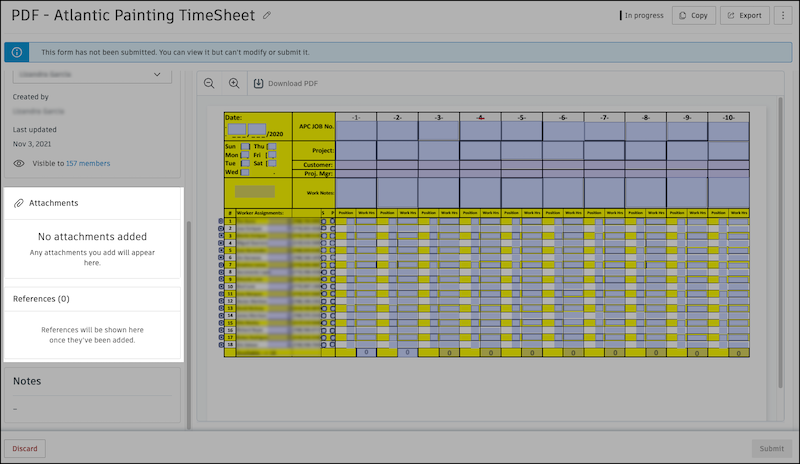This screenshot has width=800, height=464.
Task: Click Project field under column -2-
Action: (397, 151)
